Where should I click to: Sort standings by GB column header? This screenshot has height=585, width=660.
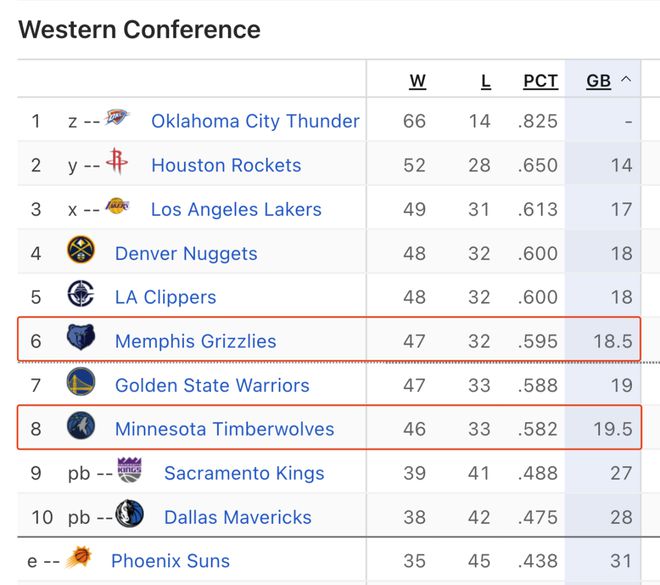(598, 81)
